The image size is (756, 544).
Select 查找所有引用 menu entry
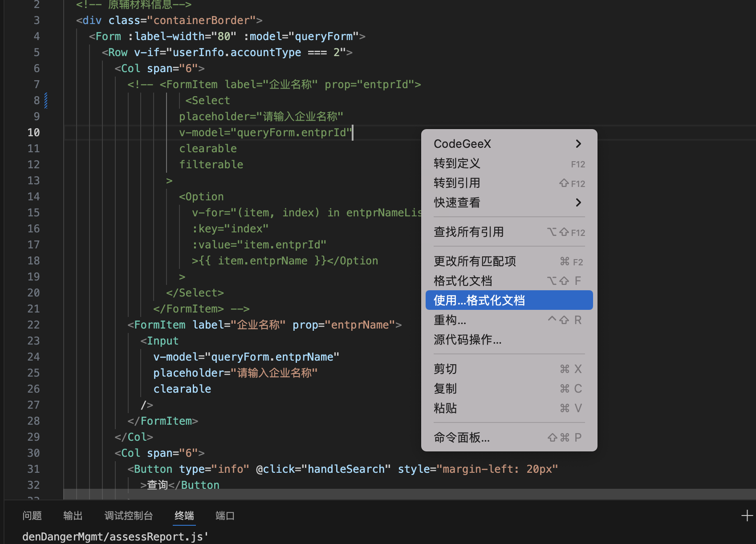point(509,232)
